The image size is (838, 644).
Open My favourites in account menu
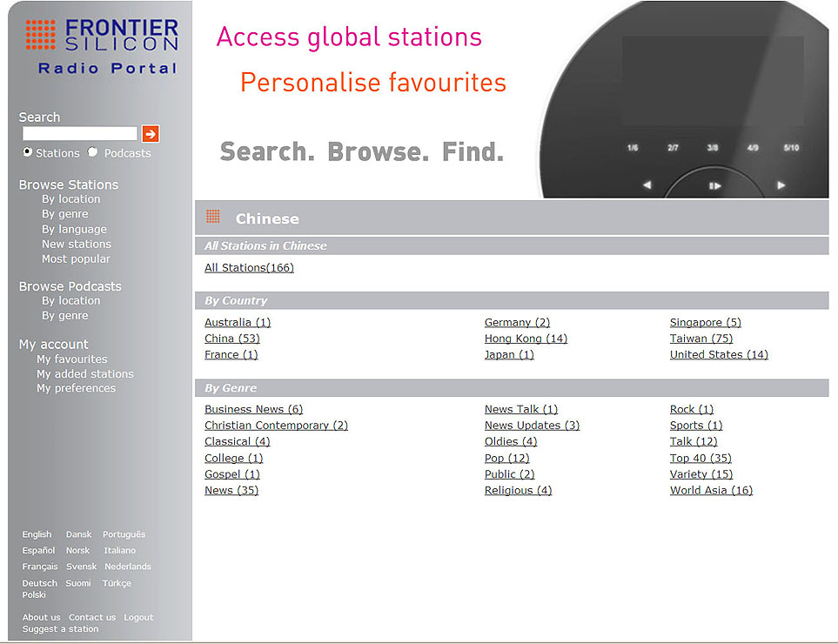[x=71, y=359]
